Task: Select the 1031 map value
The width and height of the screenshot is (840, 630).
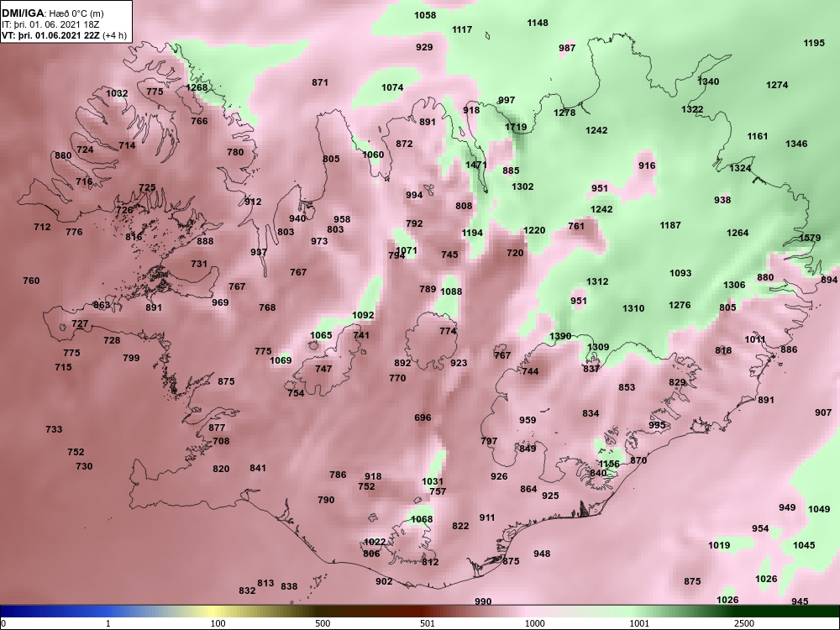Action: coord(433,481)
